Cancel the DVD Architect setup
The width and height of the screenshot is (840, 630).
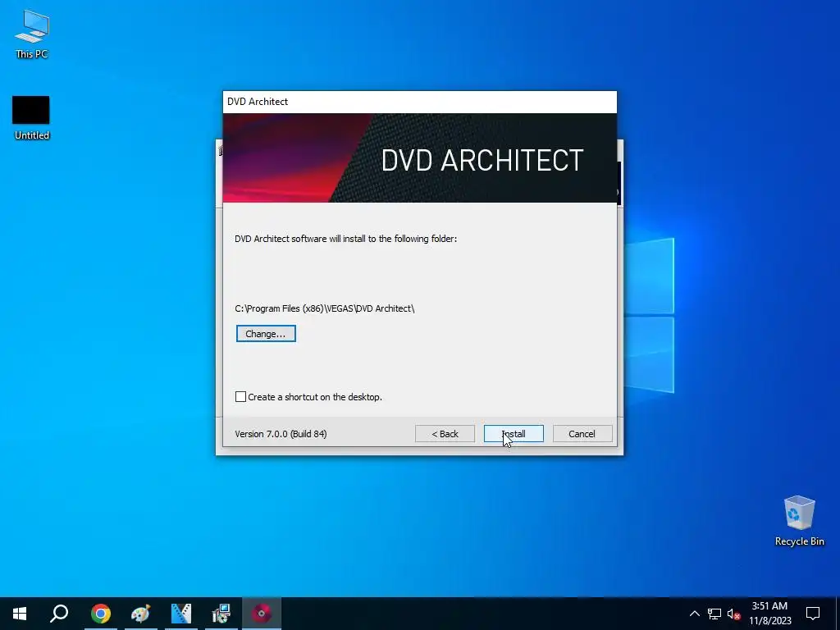pyautogui.click(x=582, y=434)
